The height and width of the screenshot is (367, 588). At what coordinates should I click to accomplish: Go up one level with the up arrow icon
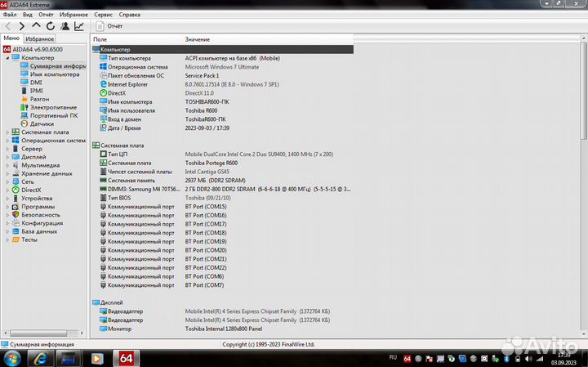36,25
